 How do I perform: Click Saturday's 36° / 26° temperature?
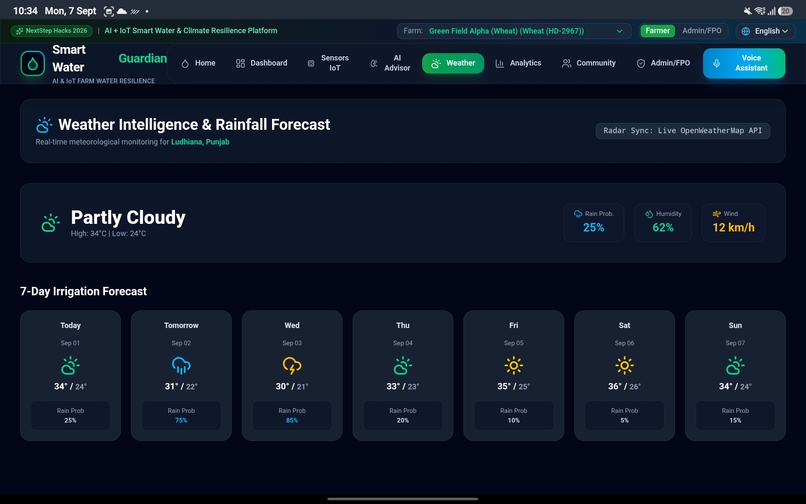pyautogui.click(x=625, y=386)
